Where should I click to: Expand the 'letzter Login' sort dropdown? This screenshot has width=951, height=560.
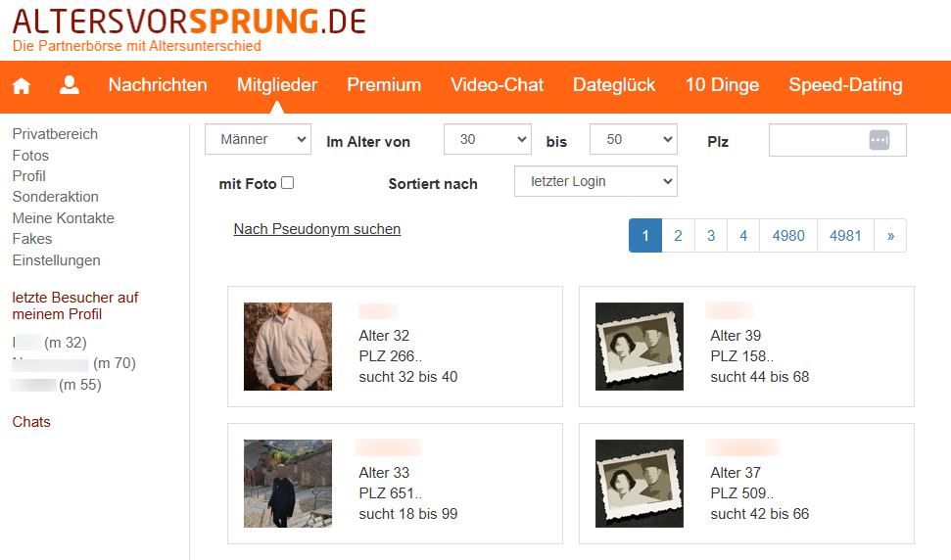click(595, 181)
